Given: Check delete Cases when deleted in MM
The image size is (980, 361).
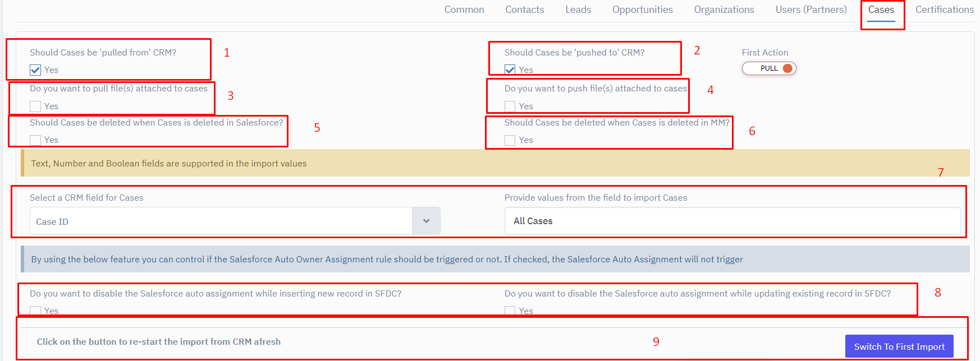Looking at the screenshot, I should coord(510,140).
